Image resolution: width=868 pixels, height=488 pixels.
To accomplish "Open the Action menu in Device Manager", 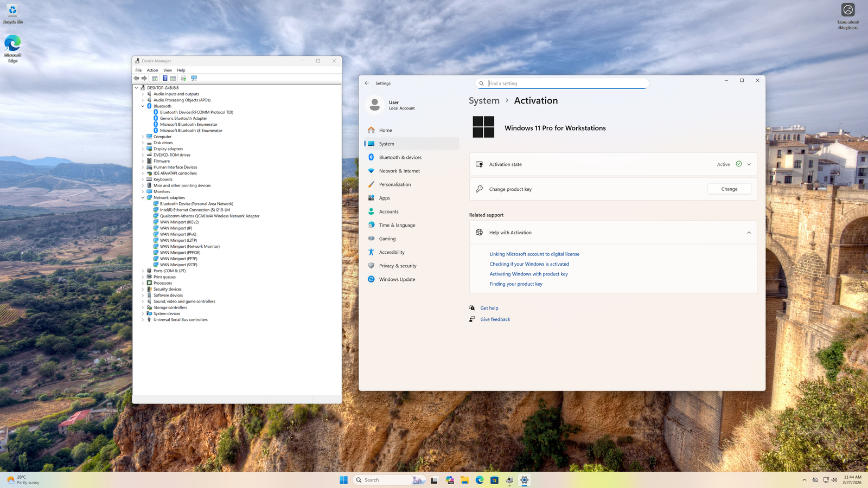I will [152, 70].
